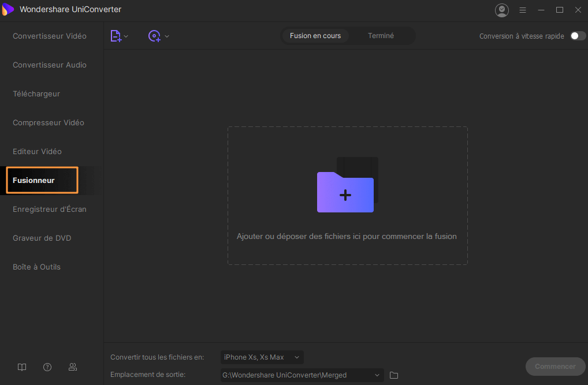Image resolution: width=588 pixels, height=385 pixels.
Task: Switch to Fusion en cours tab
Action: tap(315, 36)
